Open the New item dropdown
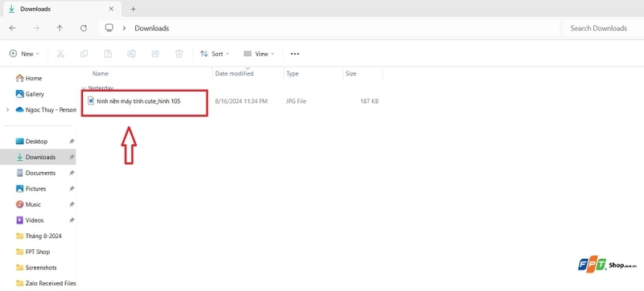Image resolution: width=644 pixels, height=291 pixels. (25, 54)
